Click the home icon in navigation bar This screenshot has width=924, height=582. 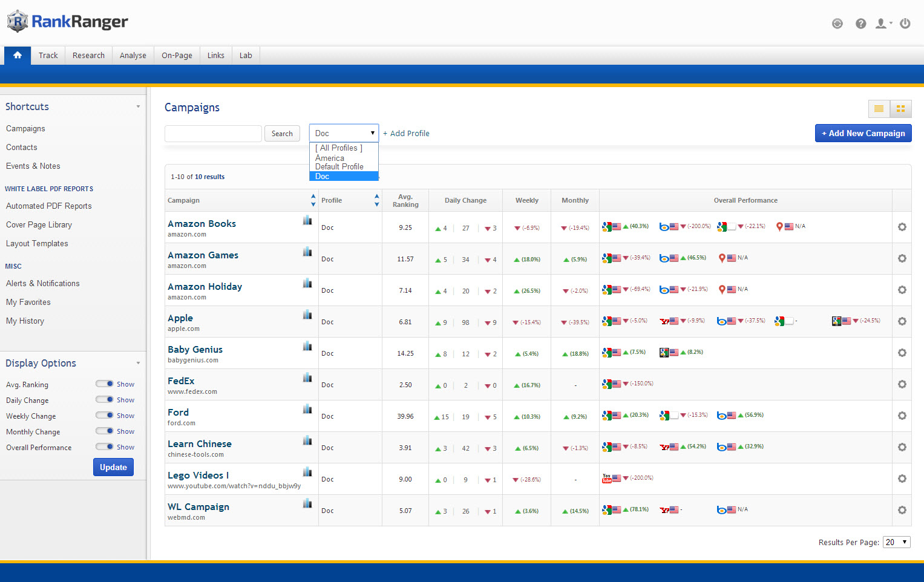(x=18, y=55)
